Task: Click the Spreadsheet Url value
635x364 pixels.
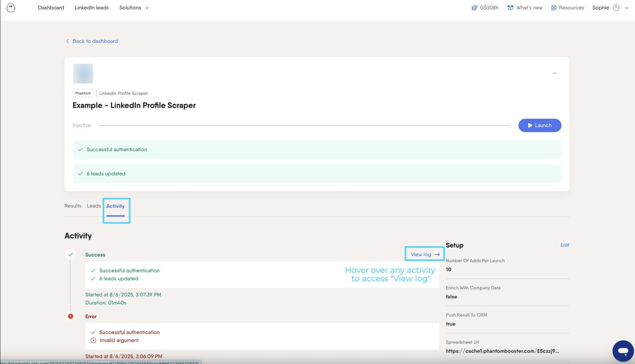Action: pos(502,351)
